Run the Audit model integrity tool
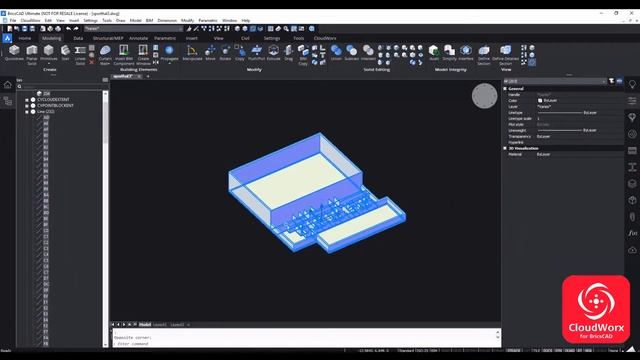 coord(434,53)
